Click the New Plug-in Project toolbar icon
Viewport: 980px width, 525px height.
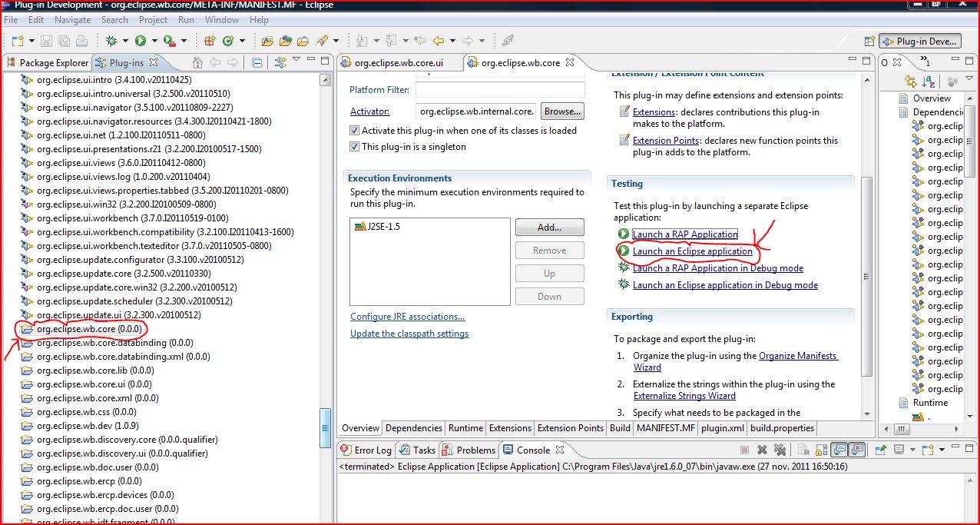pos(209,41)
